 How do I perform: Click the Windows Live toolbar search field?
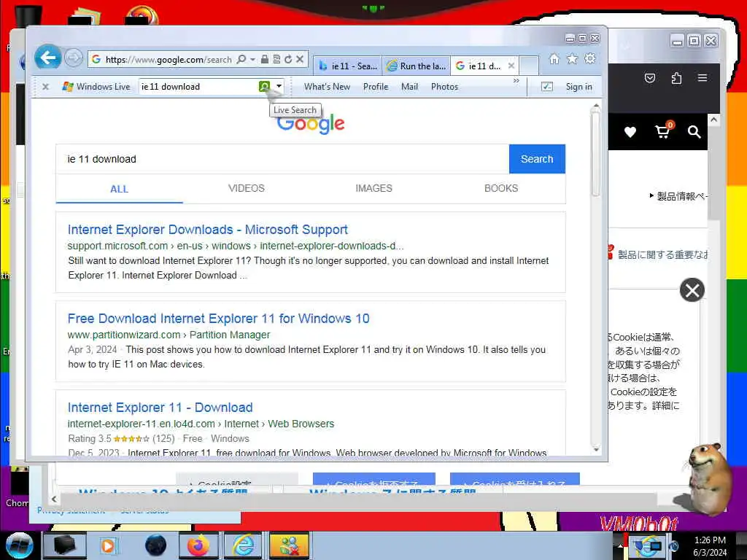(198, 87)
